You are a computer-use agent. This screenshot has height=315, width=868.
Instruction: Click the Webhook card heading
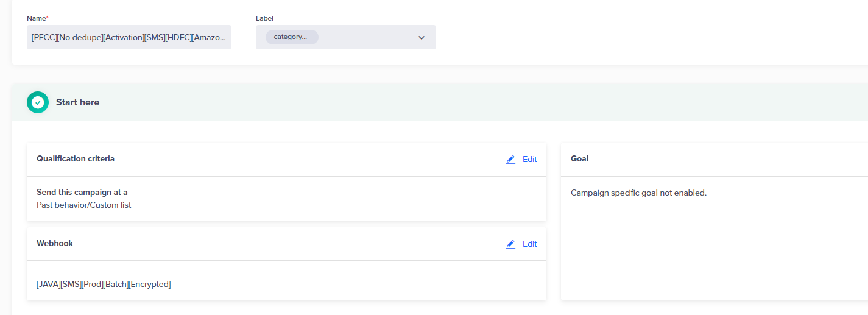click(55, 244)
